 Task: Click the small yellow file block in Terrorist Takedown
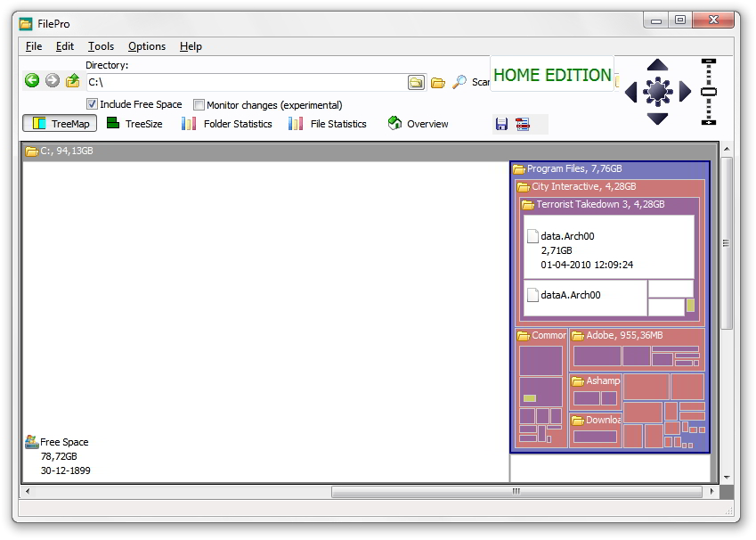pos(690,305)
